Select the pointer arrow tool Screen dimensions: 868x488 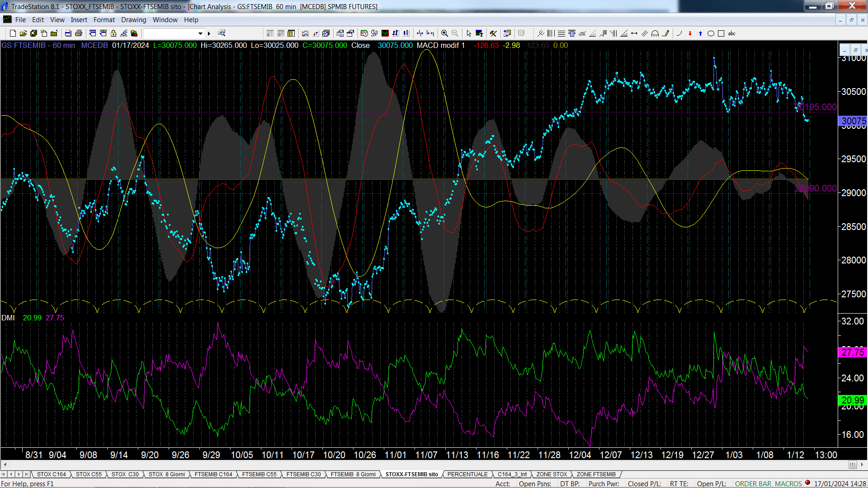tap(469, 33)
